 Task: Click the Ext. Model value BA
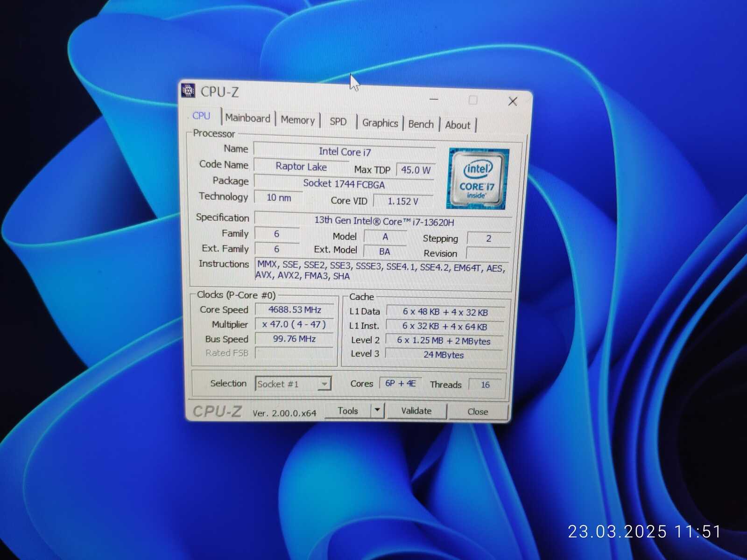(x=385, y=252)
